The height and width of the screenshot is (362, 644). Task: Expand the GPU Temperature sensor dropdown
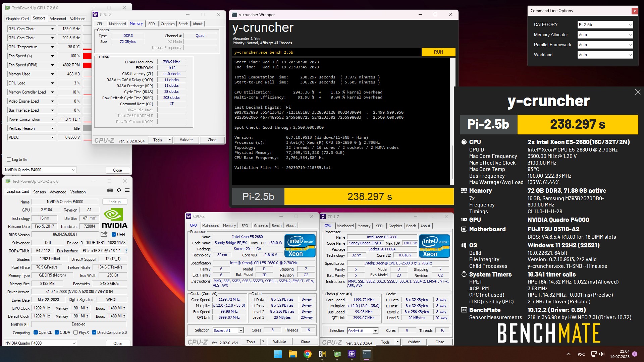[52, 47]
